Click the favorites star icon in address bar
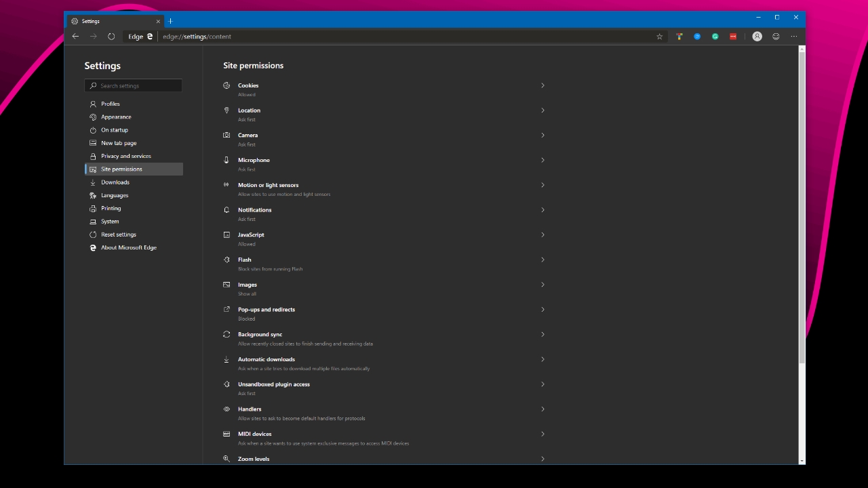The height and width of the screenshot is (488, 868). pyautogui.click(x=659, y=37)
